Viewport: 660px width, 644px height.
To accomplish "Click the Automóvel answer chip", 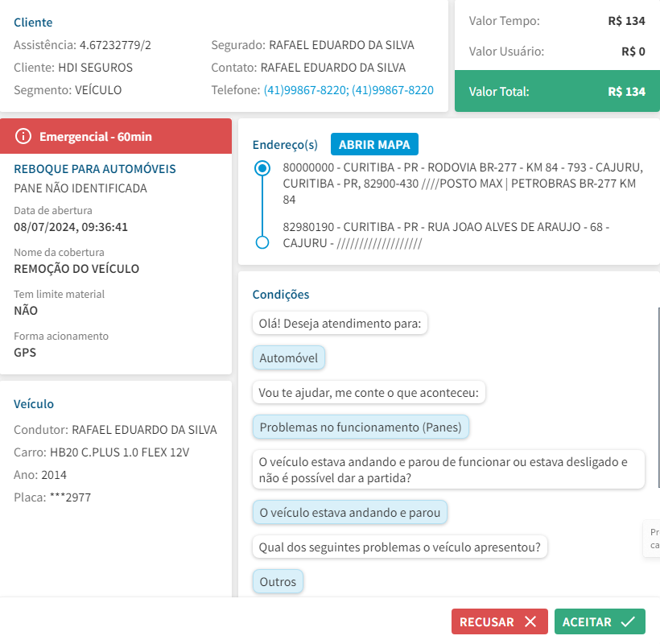I will (288, 358).
